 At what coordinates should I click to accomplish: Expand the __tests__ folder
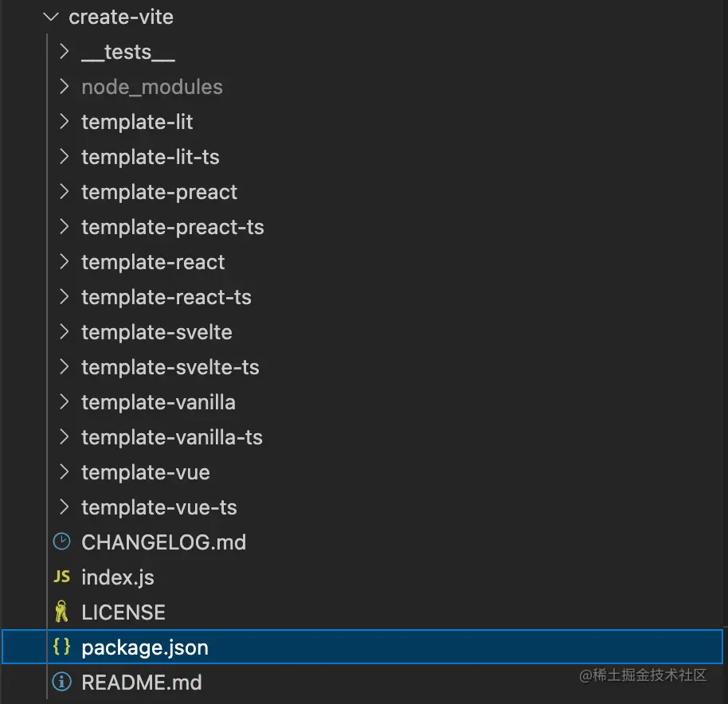(x=127, y=52)
